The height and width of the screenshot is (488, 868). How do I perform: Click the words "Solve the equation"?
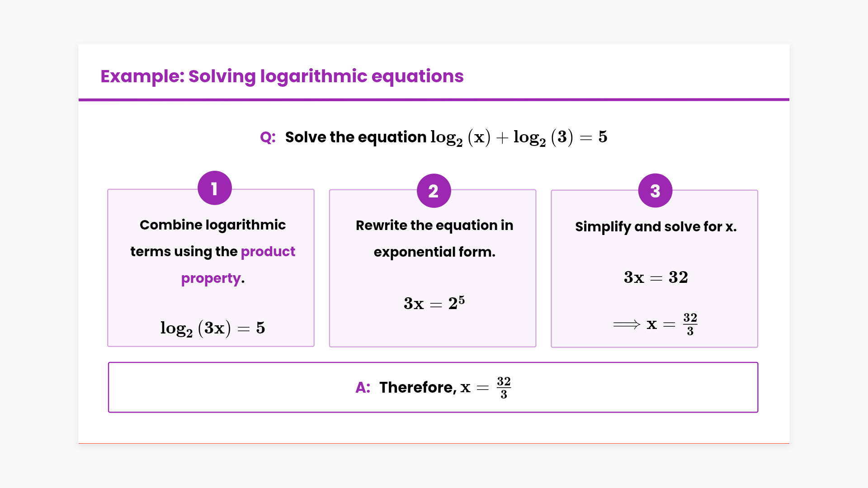pos(355,137)
